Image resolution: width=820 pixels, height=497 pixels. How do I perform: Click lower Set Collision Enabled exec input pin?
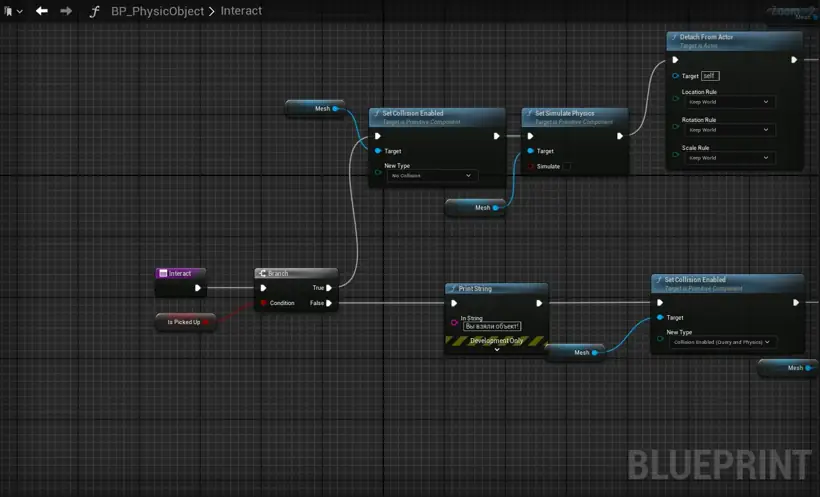pos(660,303)
